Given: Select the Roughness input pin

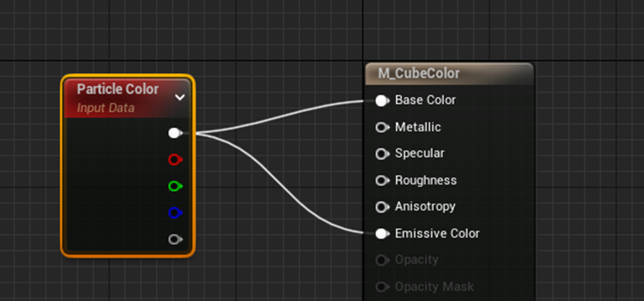Looking at the screenshot, I should [382, 180].
